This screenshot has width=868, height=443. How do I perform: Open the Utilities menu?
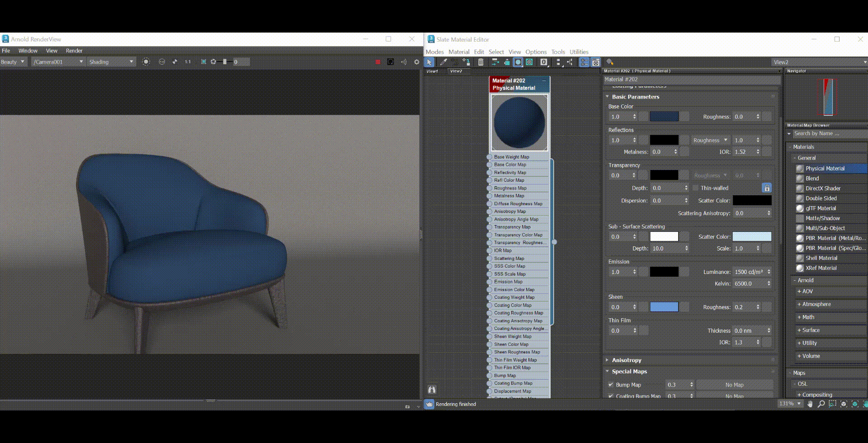click(x=579, y=52)
